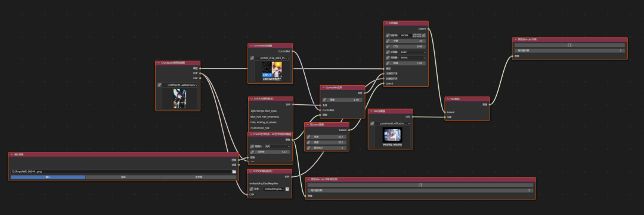The image size is (644, 215).
Task: Collapse the VAE loader node
Action: point(371,111)
